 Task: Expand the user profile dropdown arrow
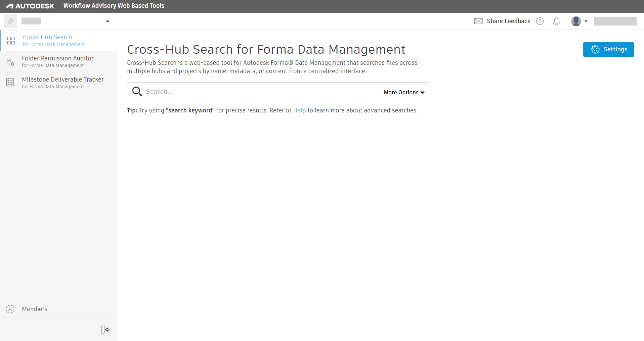586,21
